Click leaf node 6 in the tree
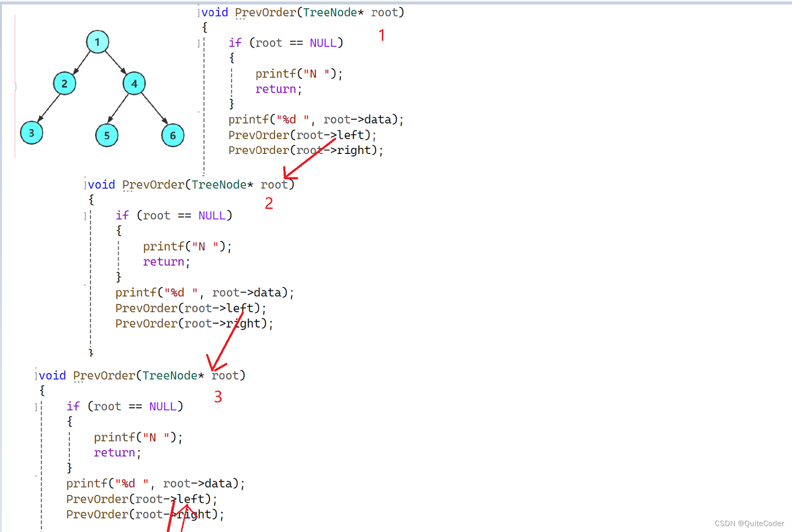 tap(173, 135)
